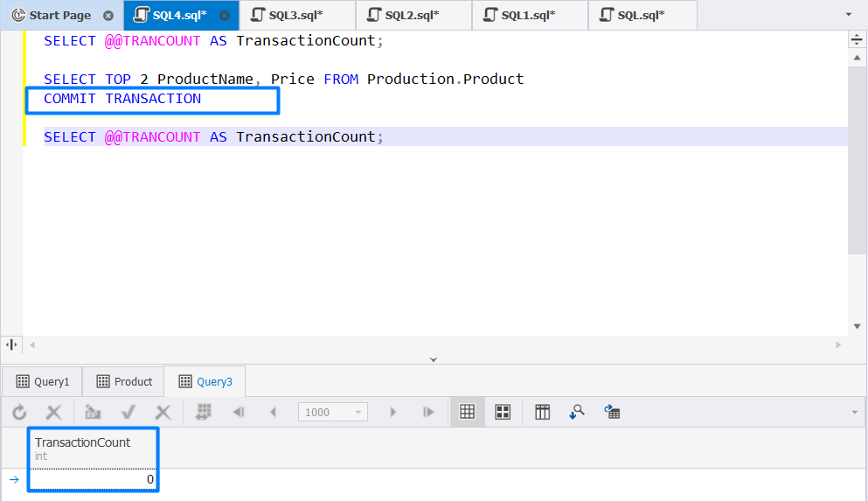Click the editor vertical scrollbar thumb
The height and width of the screenshot is (501, 868).
point(857,161)
